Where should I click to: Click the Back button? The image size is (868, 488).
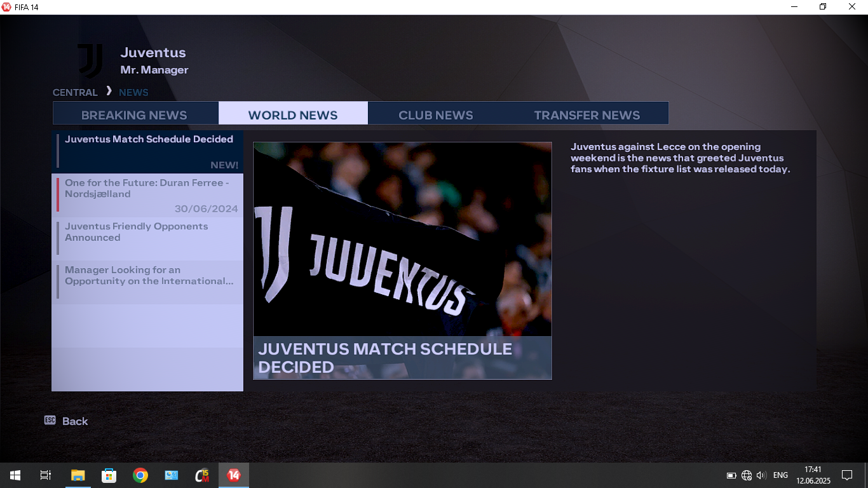[75, 421]
